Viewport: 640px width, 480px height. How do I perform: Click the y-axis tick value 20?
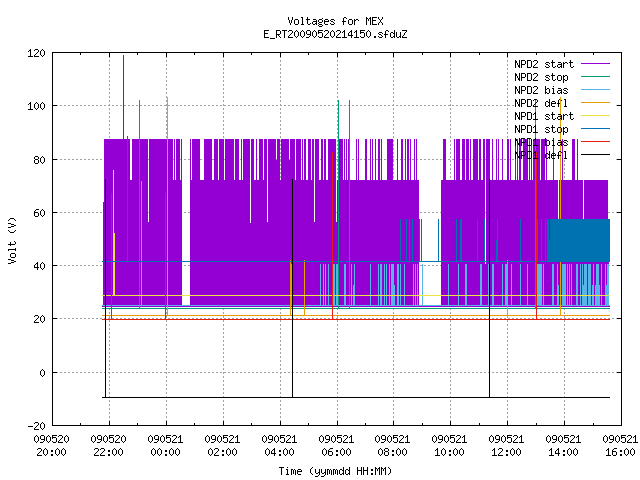(39, 319)
